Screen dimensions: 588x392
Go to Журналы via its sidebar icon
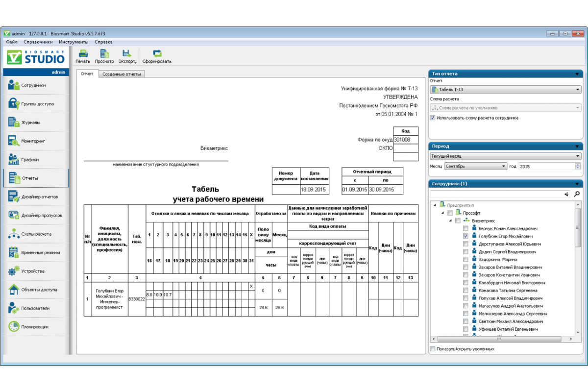tap(14, 122)
